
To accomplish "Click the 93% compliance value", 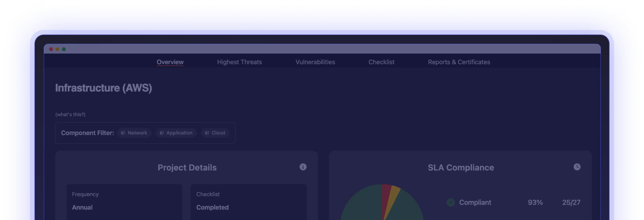I will click(x=535, y=202).
